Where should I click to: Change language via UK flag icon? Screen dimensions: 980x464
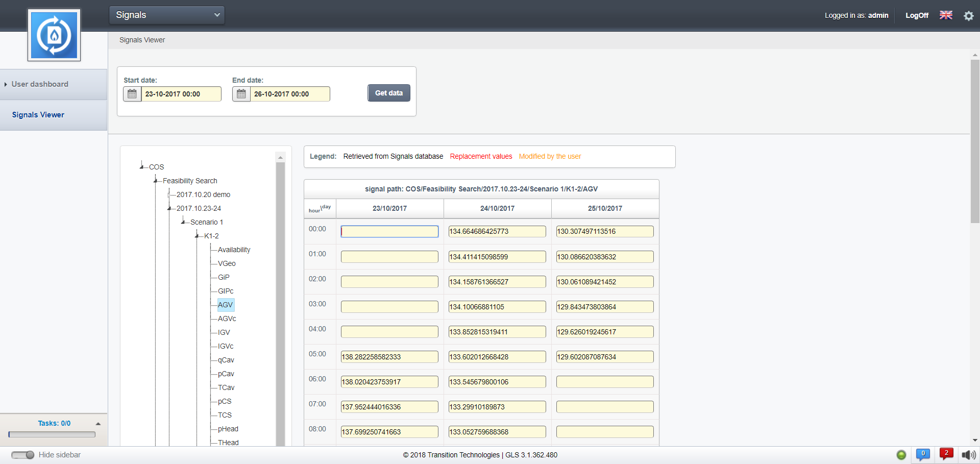946,15
